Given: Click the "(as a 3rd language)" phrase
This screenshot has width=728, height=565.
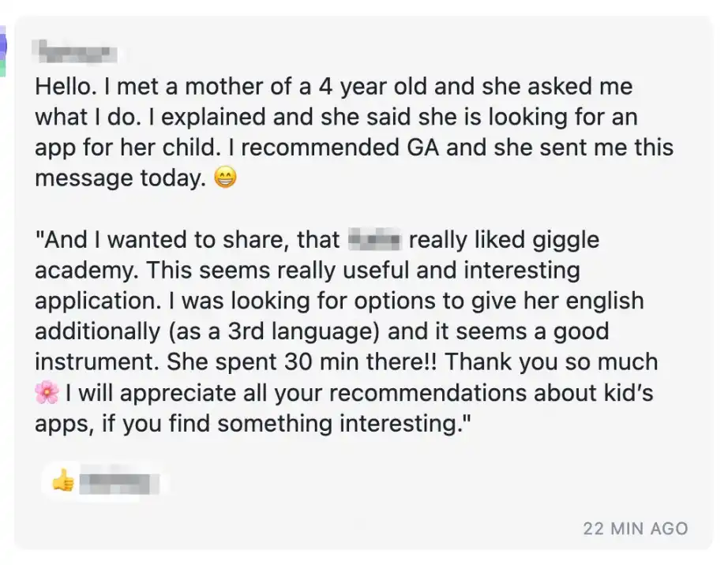Looking at the screenshot, I should click(281, 331).
